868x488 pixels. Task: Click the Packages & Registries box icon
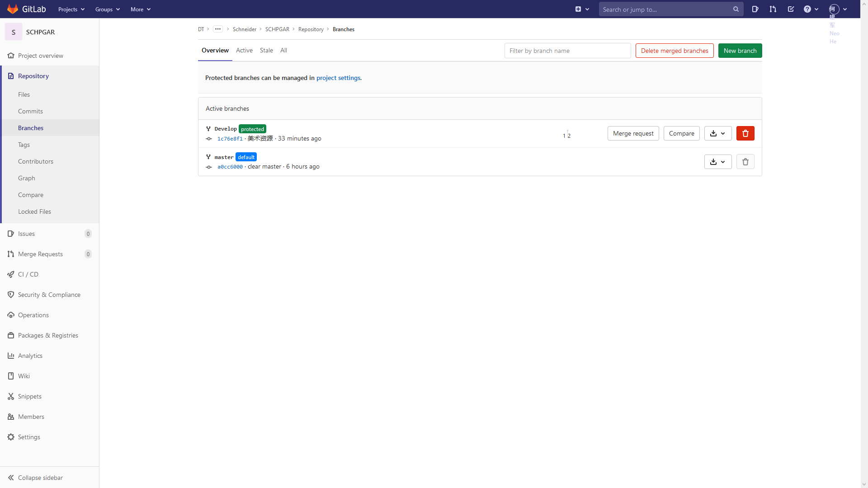[x=11, y=335]
